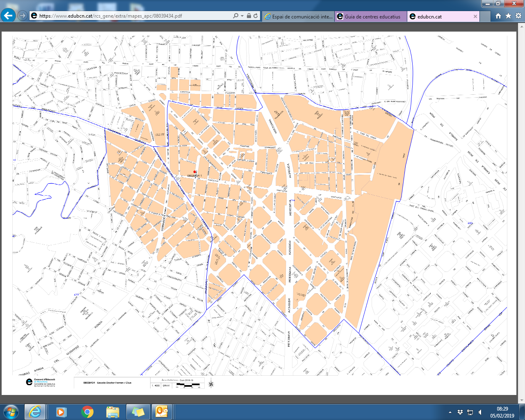This screenshot has height=420, width=525.
Task: Click the browser Forward arrow button
Action: tap(23, 16)
